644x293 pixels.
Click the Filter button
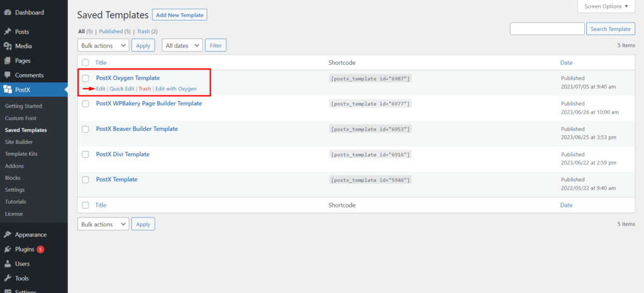[x=216, y=45]
